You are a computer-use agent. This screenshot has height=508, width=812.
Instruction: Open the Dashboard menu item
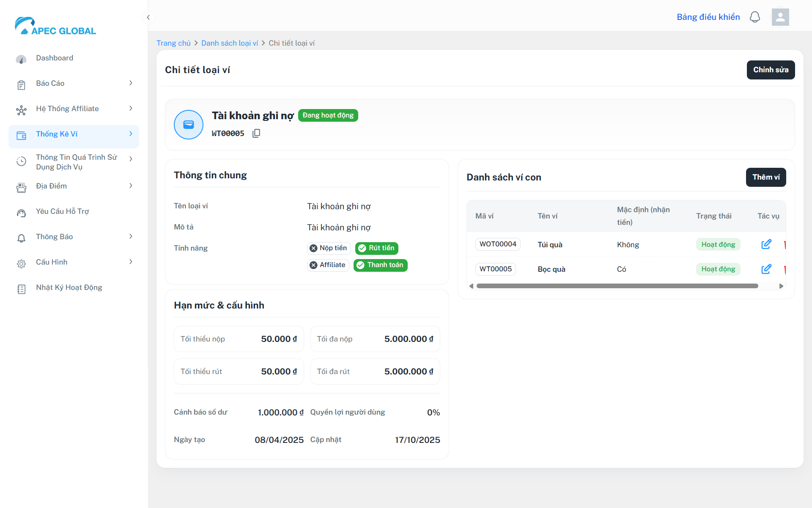click(55, 58)
